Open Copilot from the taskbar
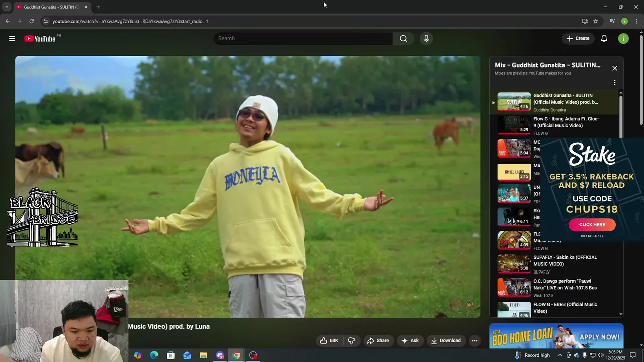 (x=138, y=355)
